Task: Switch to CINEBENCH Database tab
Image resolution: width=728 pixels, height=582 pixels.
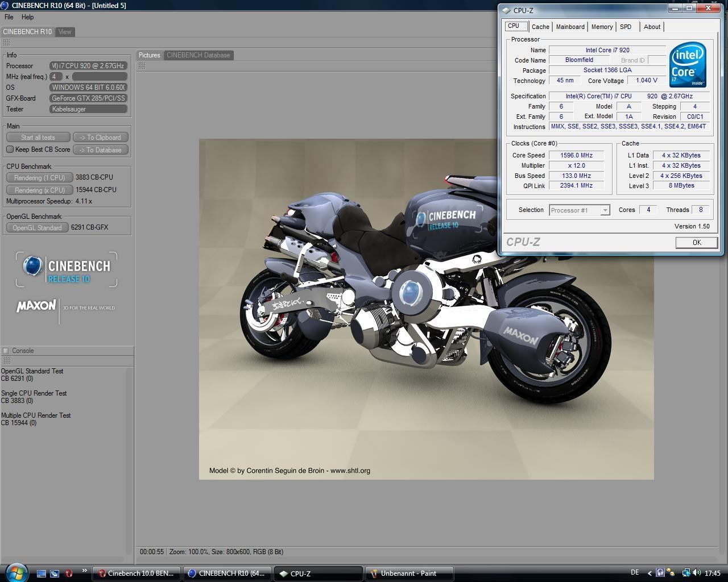Action: 198,55
